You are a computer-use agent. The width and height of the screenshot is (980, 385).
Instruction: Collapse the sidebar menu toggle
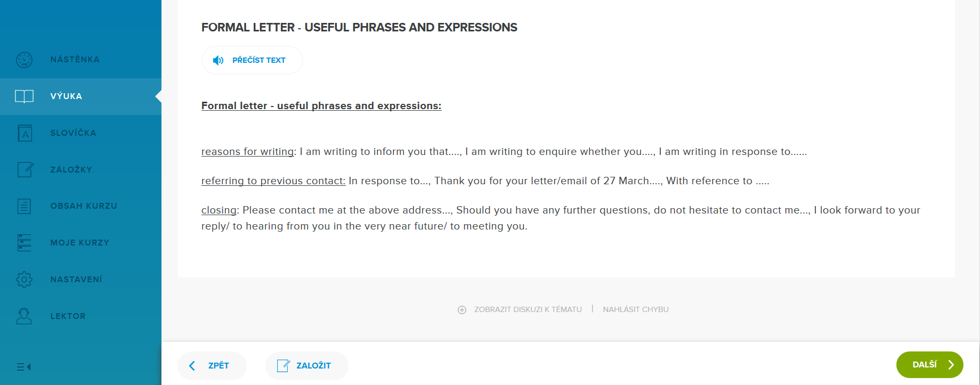point(23,367)
